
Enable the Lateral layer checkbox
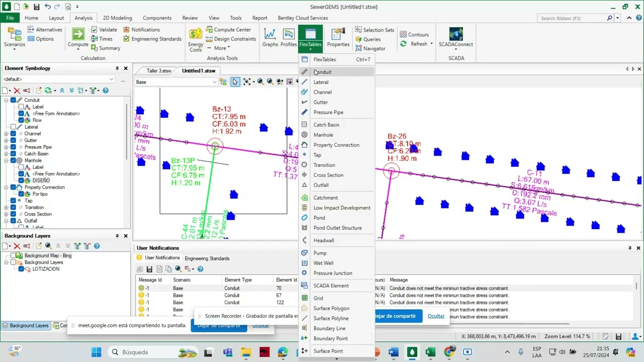[13, 127]
